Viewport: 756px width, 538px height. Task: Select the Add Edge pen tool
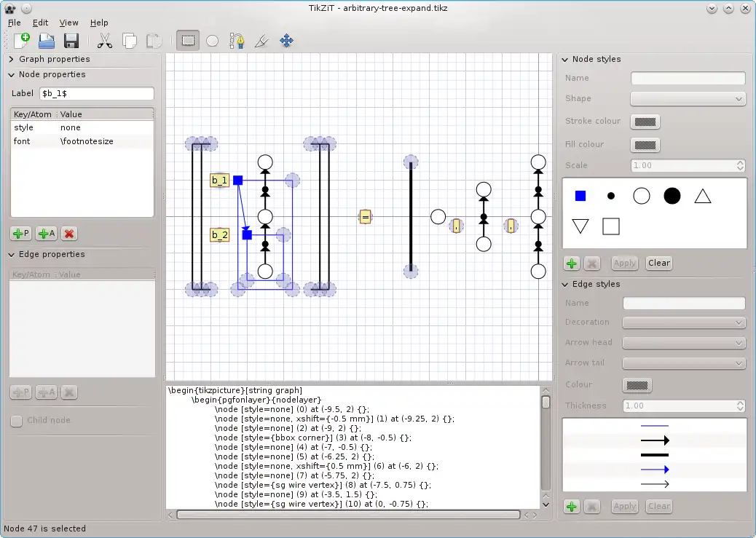click(x=237, y=41)
